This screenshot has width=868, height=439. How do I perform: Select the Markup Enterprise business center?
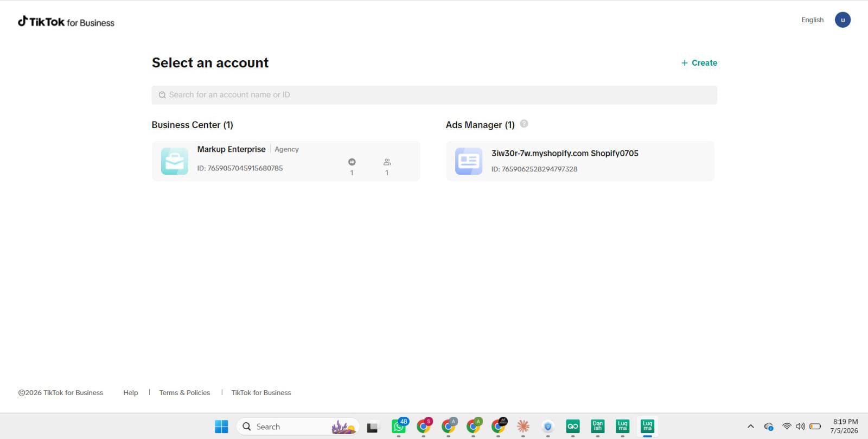286,161
